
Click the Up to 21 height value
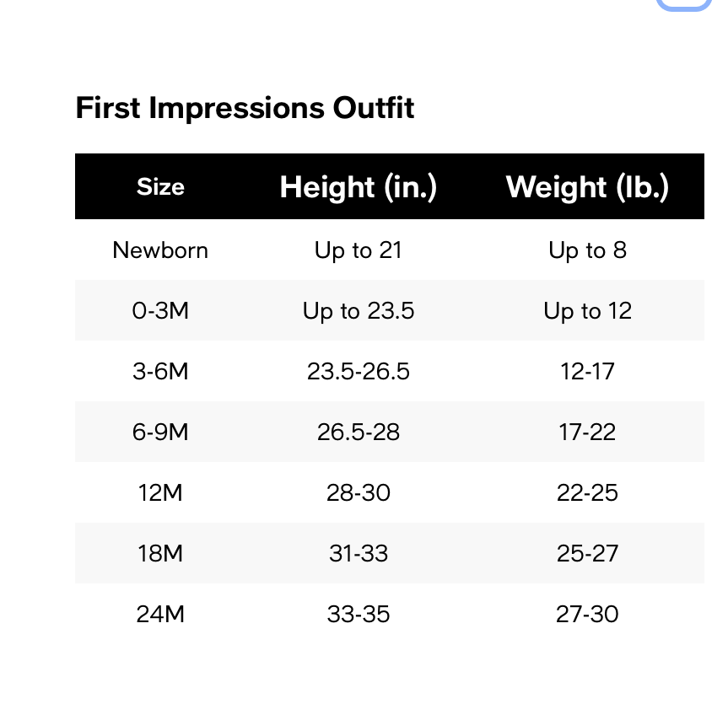coord(358,251)
